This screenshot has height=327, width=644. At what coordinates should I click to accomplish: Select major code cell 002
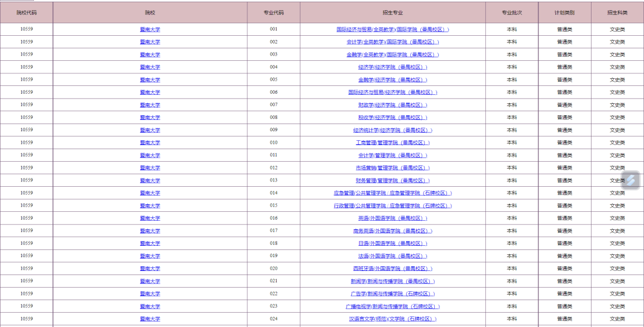tap(274, 42)
